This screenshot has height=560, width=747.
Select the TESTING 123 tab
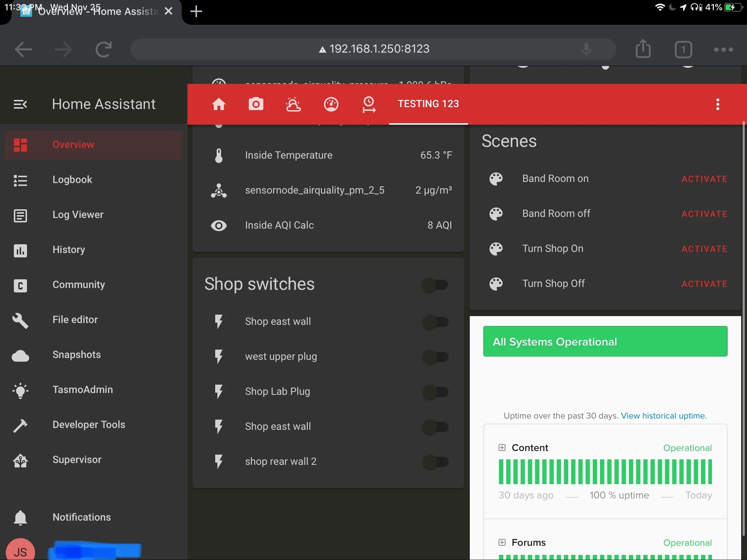click(428, 104)
